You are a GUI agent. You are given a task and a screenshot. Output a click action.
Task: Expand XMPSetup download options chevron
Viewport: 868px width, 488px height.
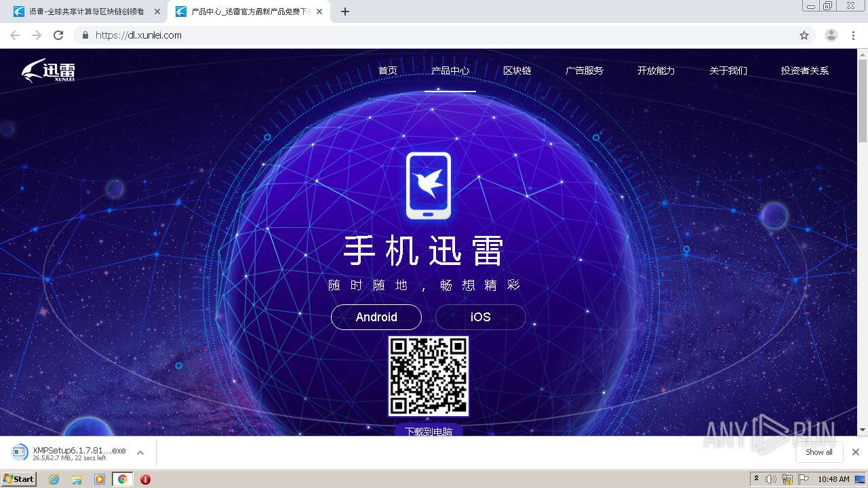pyautogui.click(x=140, y=453)
